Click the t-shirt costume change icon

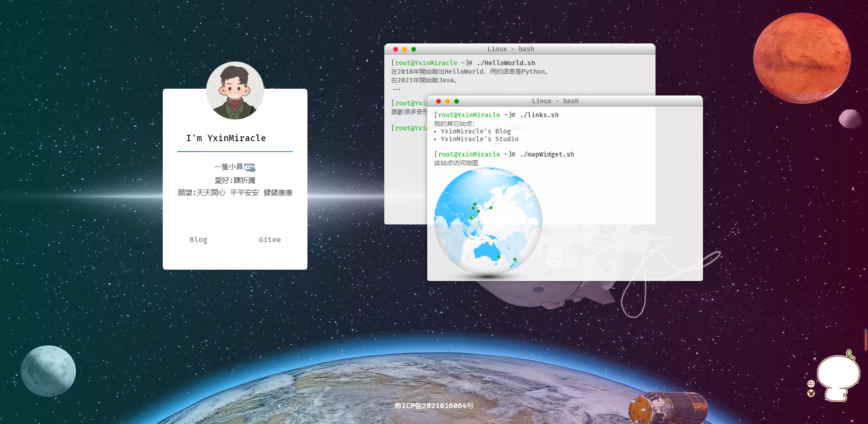click(x=811, y=393)
